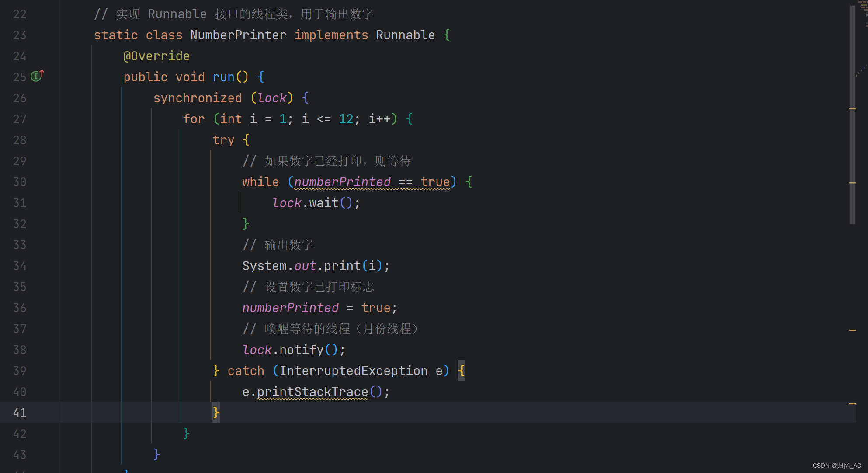Click the top yellow warning mark on scrollbar

[x=852, y=108]
